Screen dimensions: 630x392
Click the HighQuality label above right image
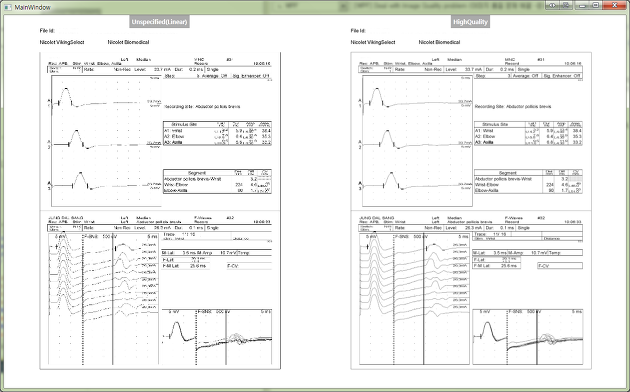click(470, 22)
